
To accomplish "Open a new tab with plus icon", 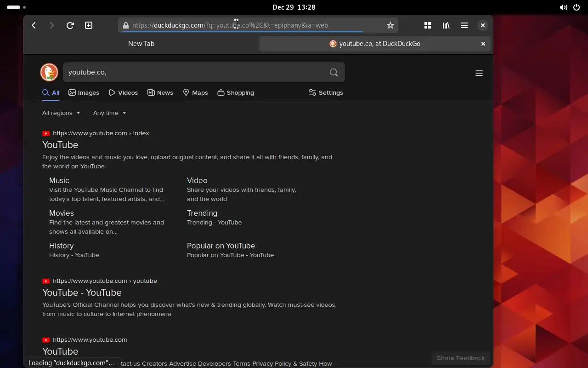I will [x=89, y=25].
